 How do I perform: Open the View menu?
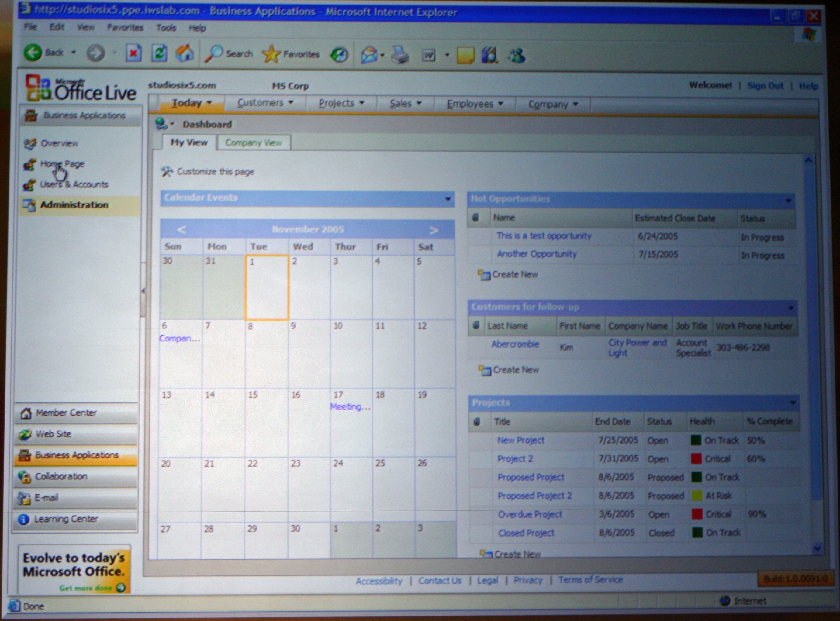(x=86, y=27)
